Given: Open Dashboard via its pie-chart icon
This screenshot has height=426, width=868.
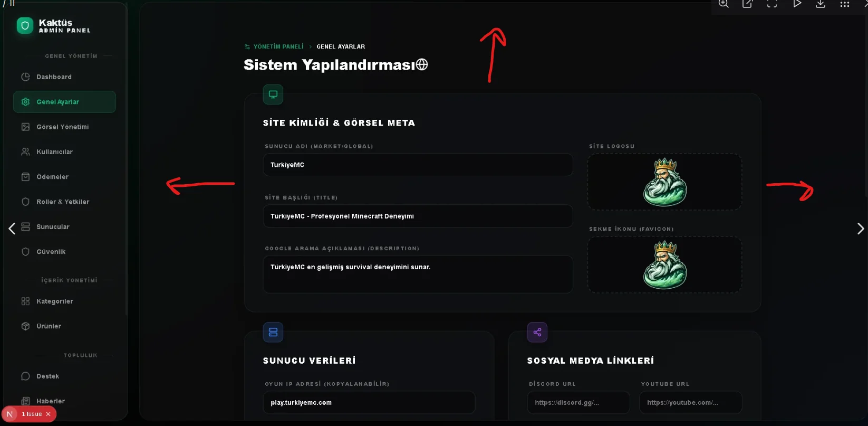Looking at the screenshot, I should point(25,77).
